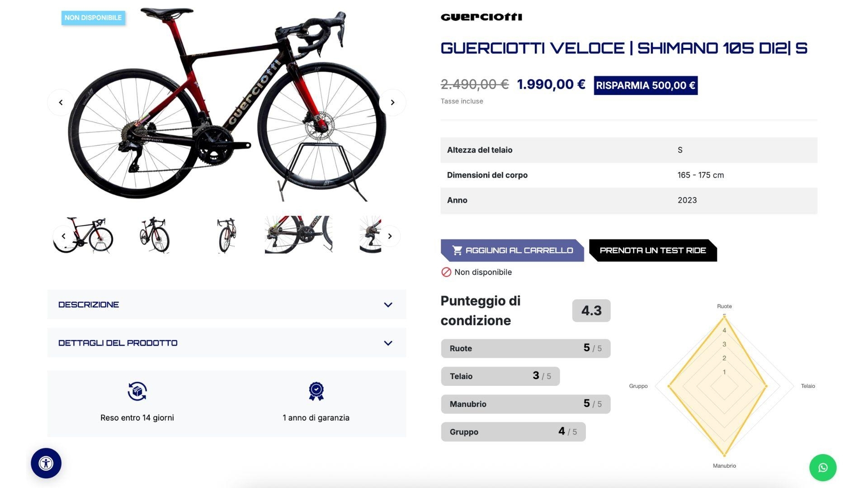Click the 14-day return icon
Screen dimensions: 868x488
coord(137,391)
